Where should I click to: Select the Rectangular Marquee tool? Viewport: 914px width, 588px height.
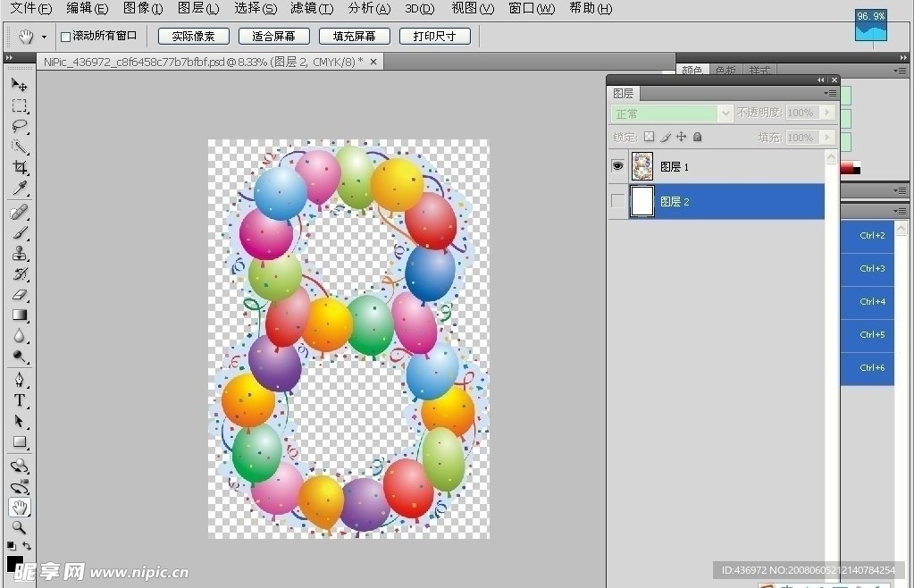click(x=20, y=105)
